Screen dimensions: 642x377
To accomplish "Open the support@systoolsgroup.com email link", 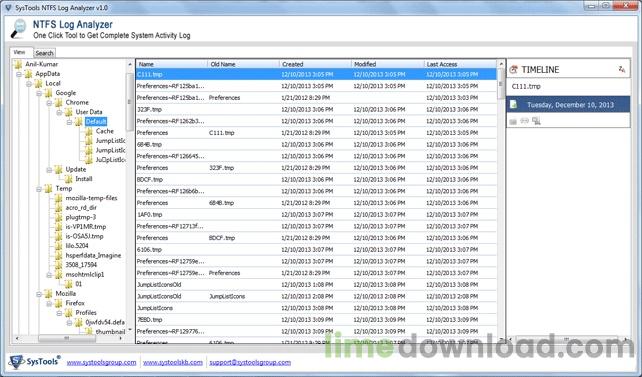I will pos(250,362).
